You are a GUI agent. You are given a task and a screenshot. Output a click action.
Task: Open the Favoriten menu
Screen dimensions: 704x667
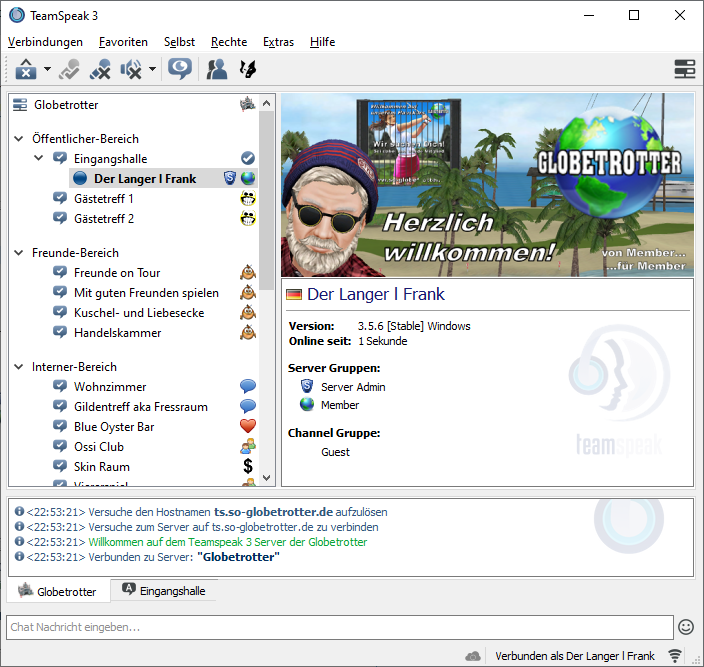coord(123,42)
